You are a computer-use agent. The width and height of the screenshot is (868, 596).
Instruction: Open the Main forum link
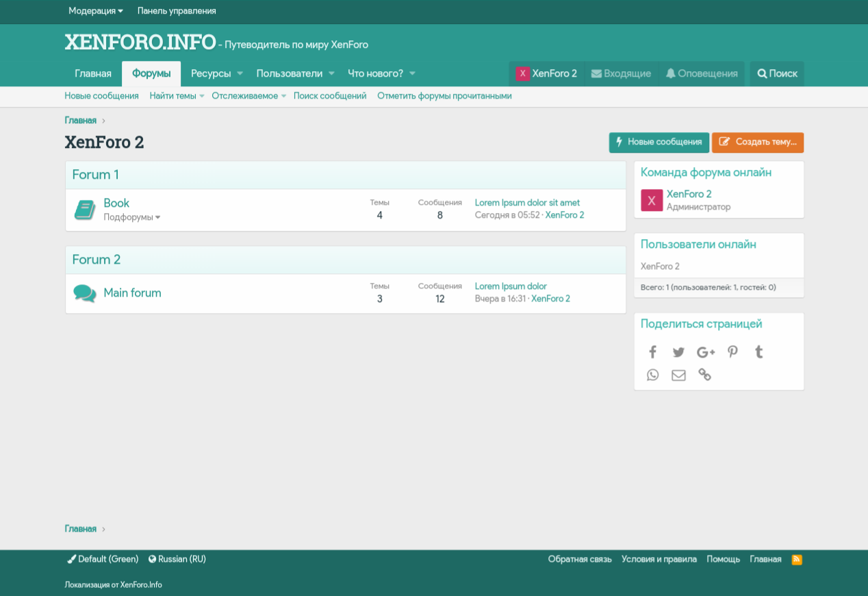tap(132, 293)
